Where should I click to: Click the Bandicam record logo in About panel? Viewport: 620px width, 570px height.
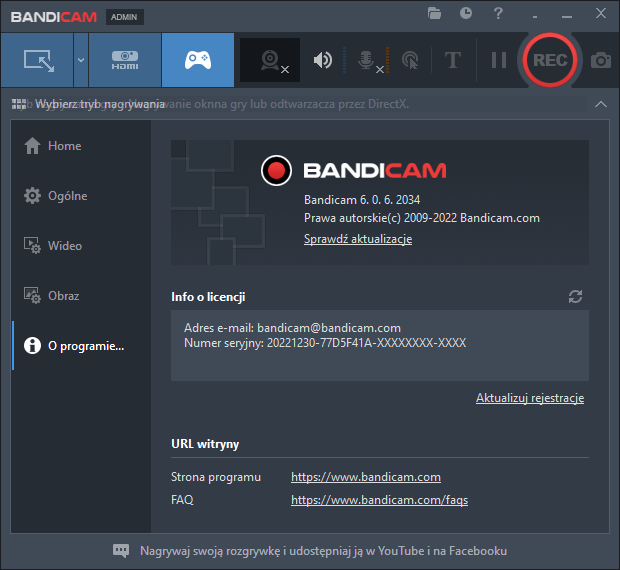[276, 170]
